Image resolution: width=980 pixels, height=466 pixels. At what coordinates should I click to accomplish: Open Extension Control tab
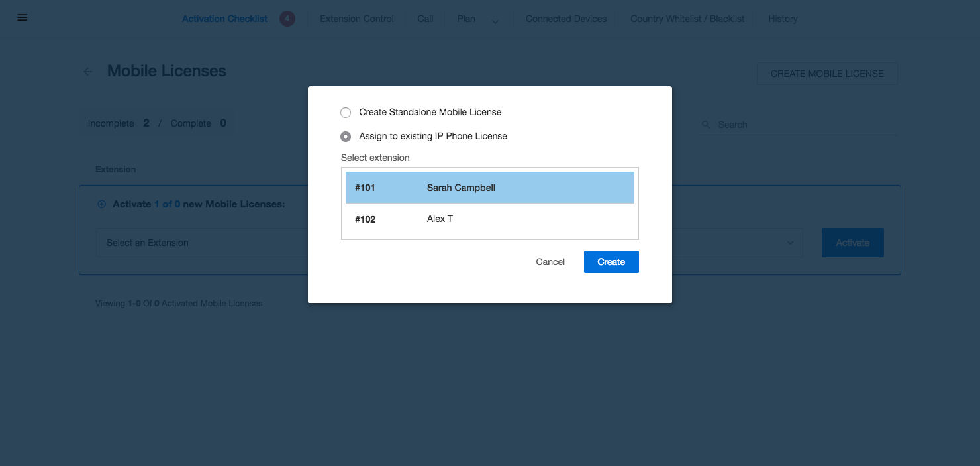tap(357, 19)
